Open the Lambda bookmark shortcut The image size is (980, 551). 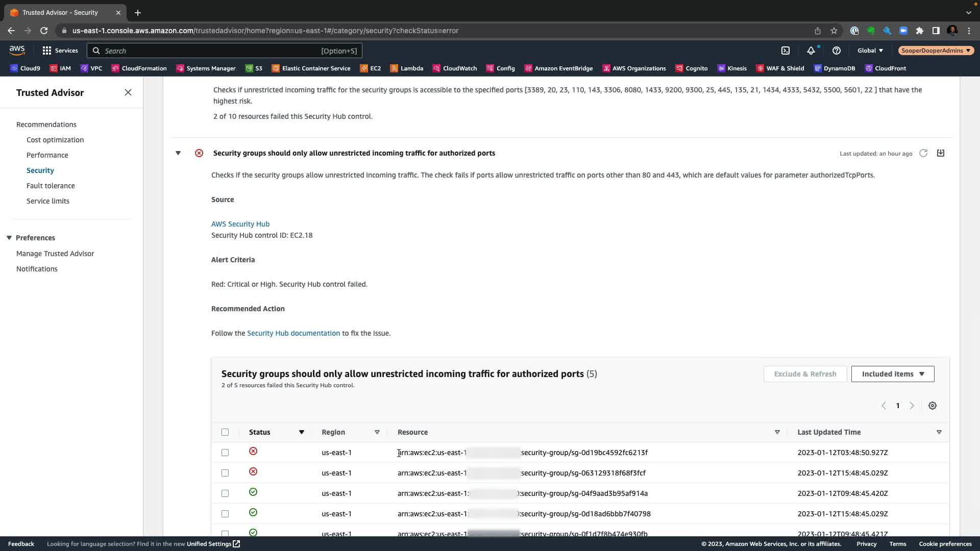[x=406, y=68]
